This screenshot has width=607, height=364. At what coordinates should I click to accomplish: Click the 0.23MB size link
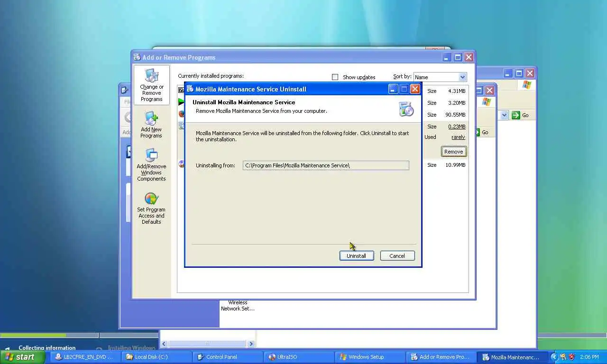457,127
